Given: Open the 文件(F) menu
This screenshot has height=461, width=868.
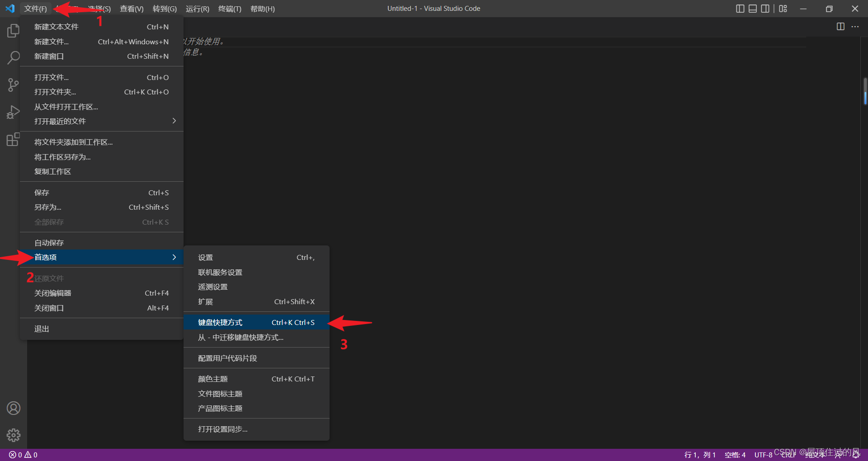Looking at the screenshot, I should [x=35, y=9].
